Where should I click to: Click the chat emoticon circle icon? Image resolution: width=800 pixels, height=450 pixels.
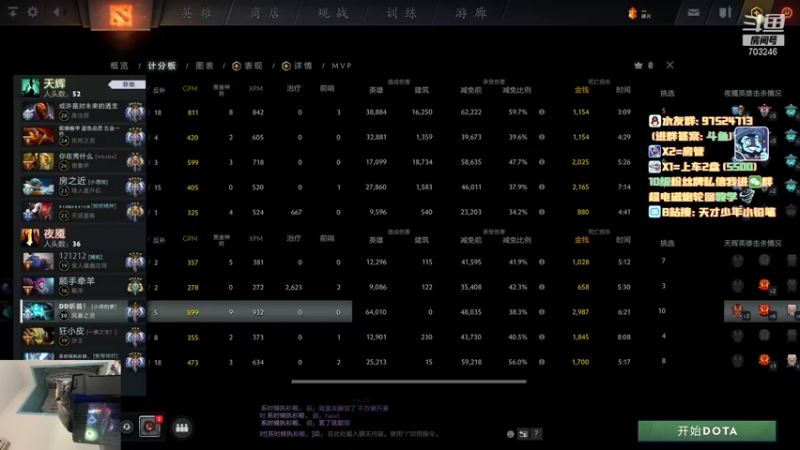(x=510, y=434)
